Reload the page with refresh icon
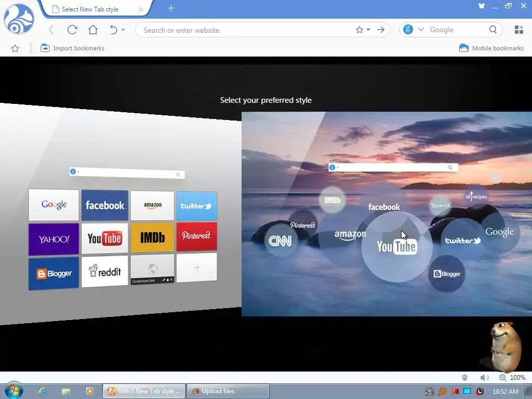 [x=72, y=30]
